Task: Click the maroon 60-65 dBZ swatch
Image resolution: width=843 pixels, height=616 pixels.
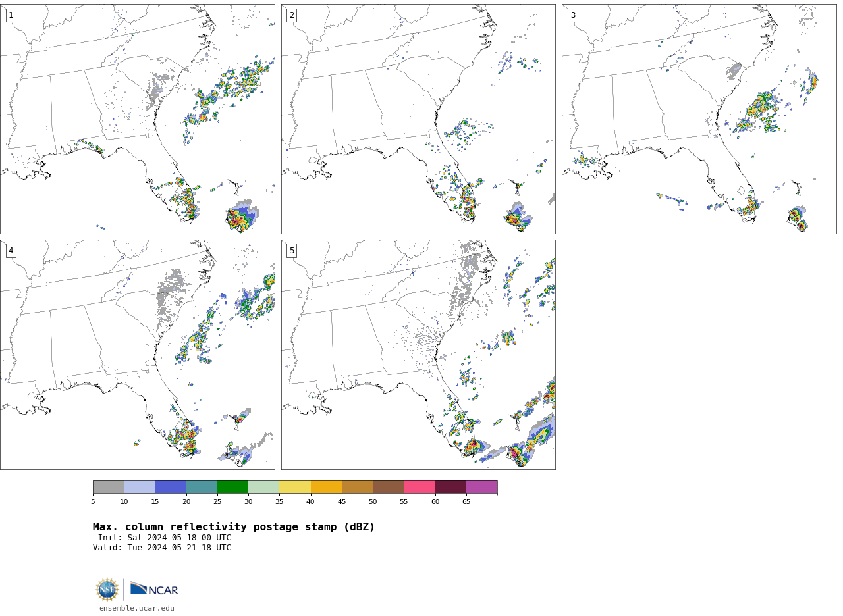Action: pos(450,487)
